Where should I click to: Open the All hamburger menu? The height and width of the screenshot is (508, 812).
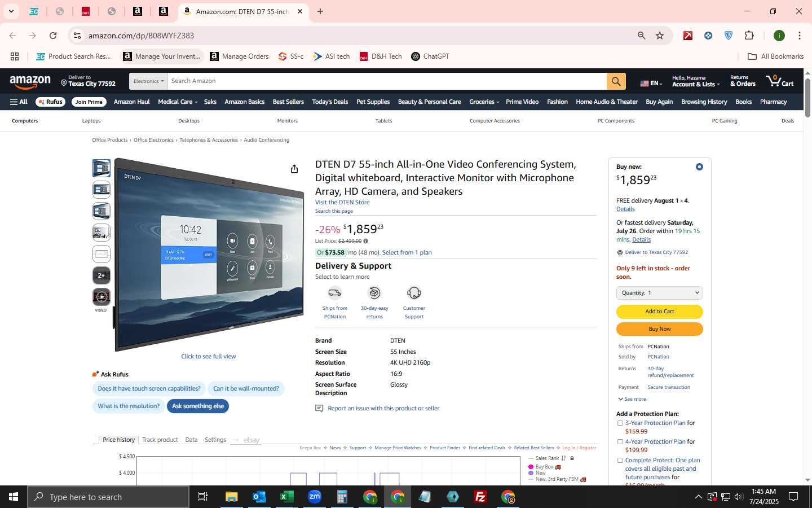pos(19,102)
